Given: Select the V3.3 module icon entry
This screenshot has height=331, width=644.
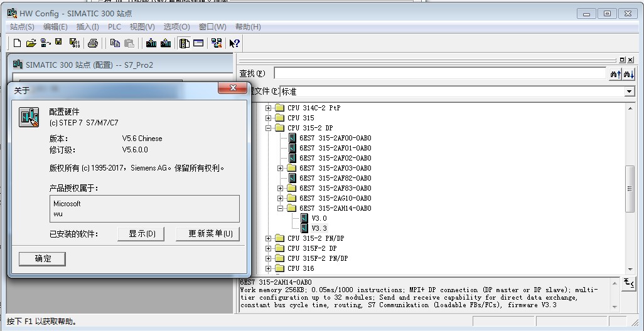Looking at the screenshot, I should [x=304, y=228].
